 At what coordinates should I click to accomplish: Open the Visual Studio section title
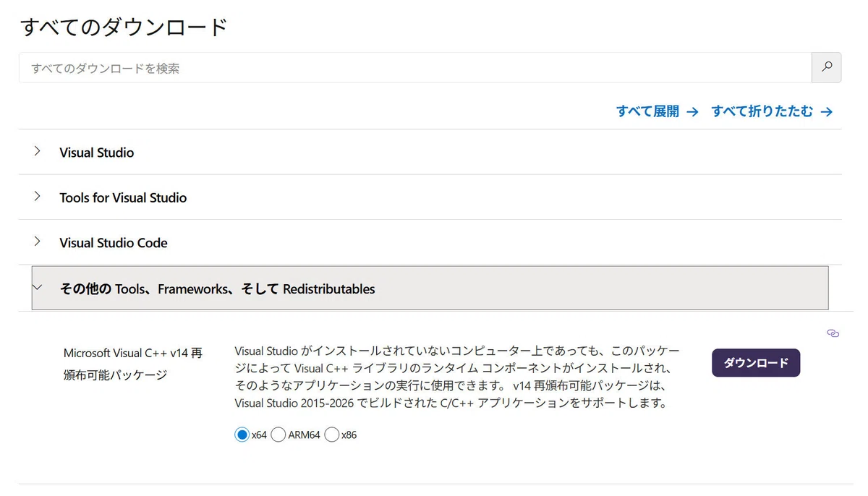96,153
